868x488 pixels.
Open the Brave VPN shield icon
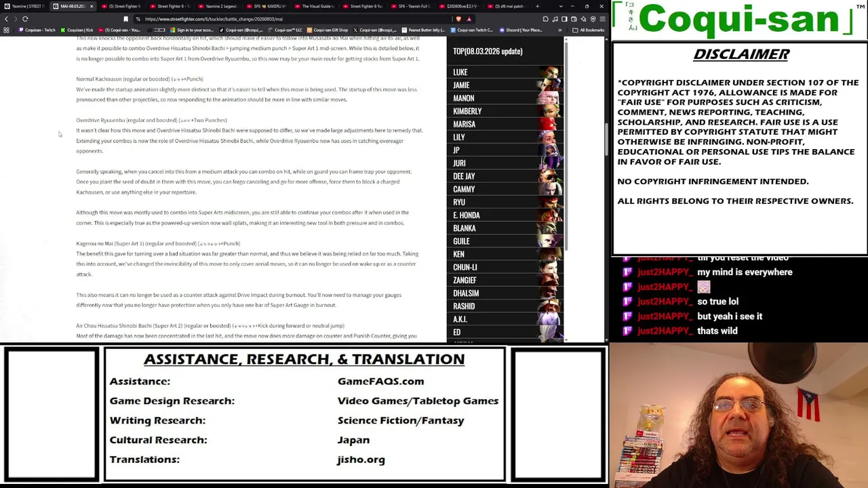point(593,19)
